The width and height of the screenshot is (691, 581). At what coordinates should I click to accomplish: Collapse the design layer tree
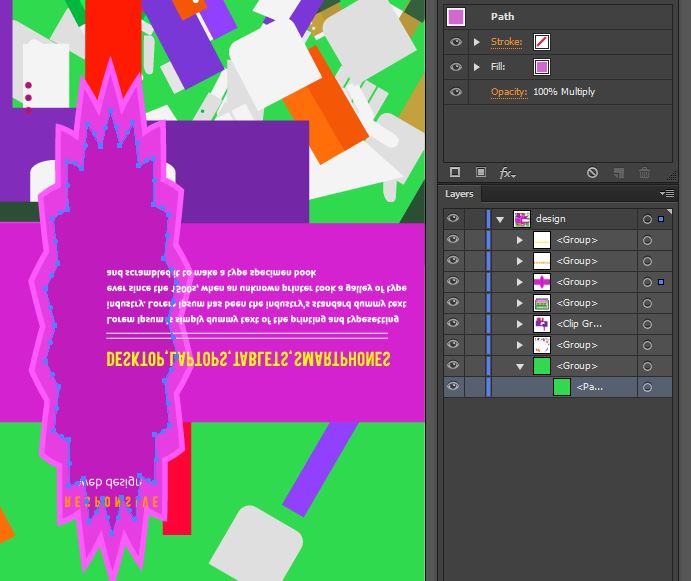[500, 219]
